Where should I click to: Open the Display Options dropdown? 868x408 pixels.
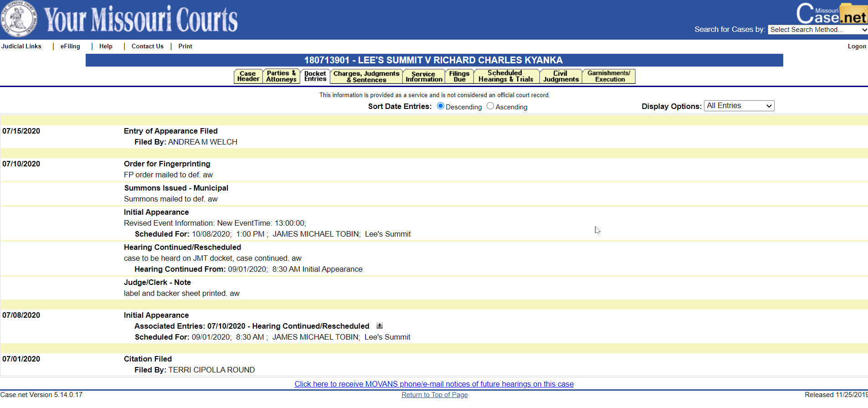[x=739, y=106]
